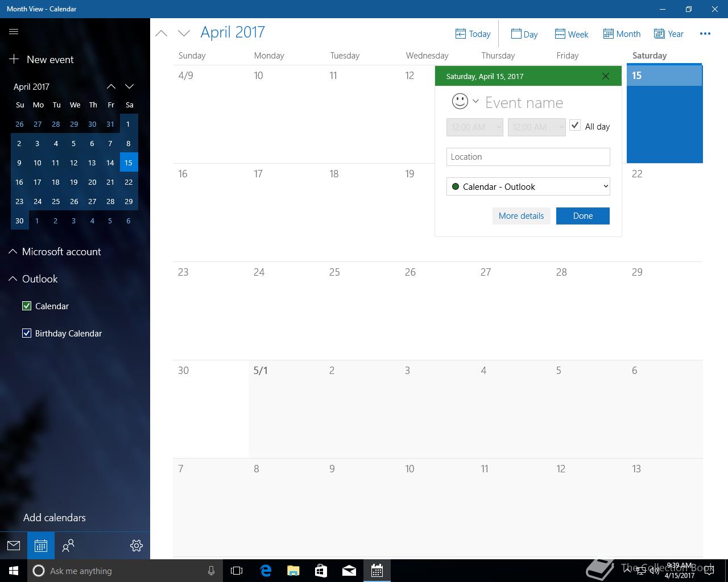Open the Store from taskbar

pyautogui.click(x=321, y=571)
